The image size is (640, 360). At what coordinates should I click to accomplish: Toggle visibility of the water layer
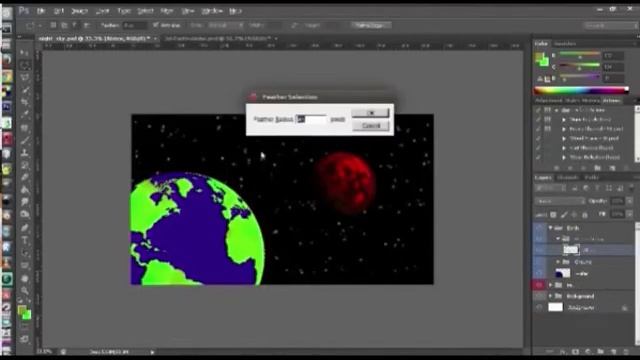point(539,273)
